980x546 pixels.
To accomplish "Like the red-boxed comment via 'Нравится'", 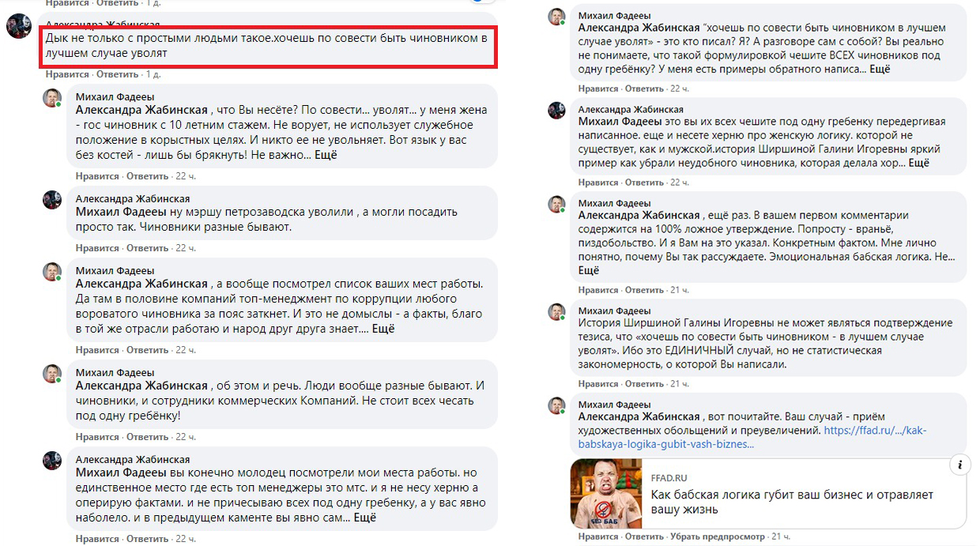I will point(67,74).
